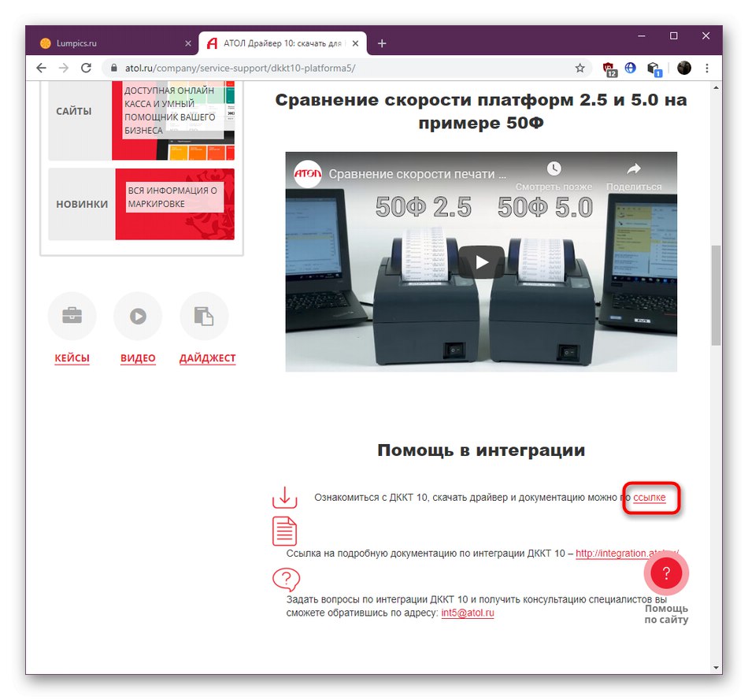Open the user profile avatar

683,69
